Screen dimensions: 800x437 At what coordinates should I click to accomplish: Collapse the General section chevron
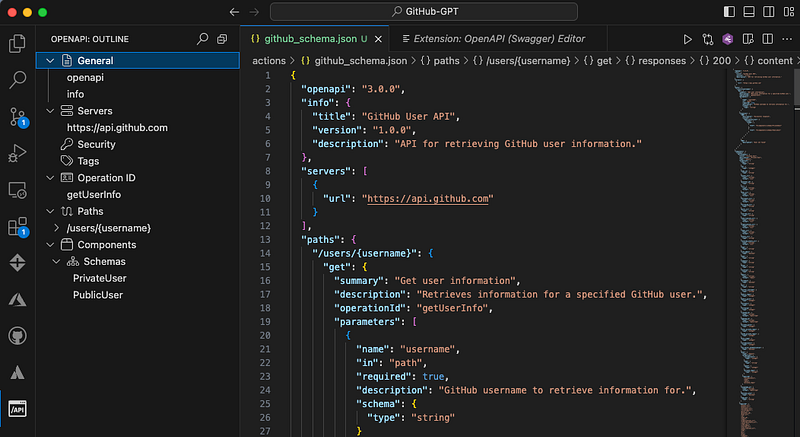(x=50, y=61)
